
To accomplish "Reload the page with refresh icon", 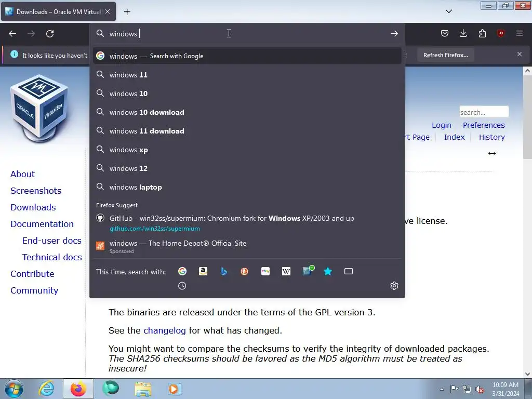I will [x=50, y=34].
